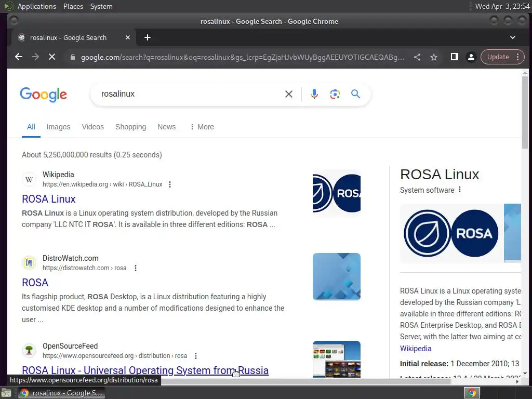Select the rosalinux Google Search tab
This screenshot has width=532, height=399.
tap(74, 37)
